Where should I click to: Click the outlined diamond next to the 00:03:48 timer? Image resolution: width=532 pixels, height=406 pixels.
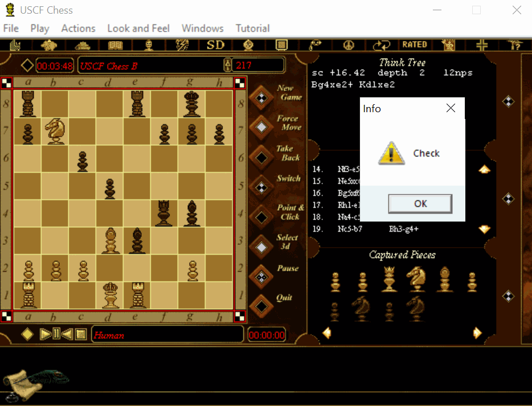[x=27, y=65]
